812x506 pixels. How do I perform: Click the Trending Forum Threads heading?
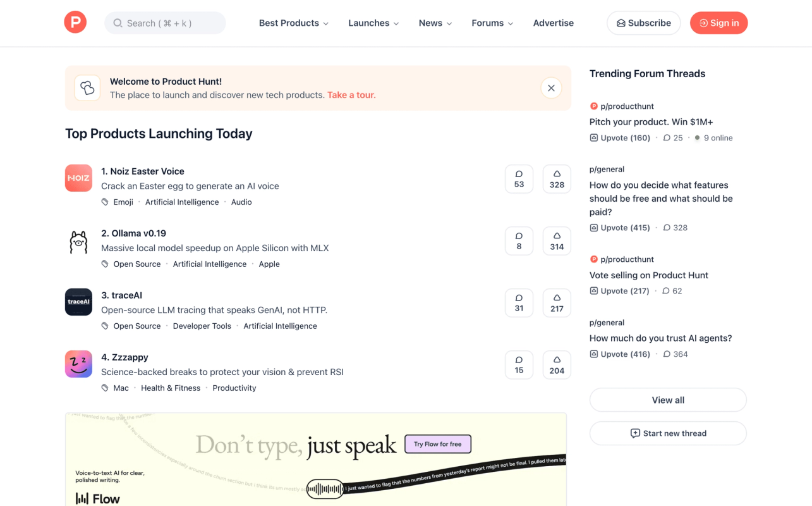coord(647,74)
